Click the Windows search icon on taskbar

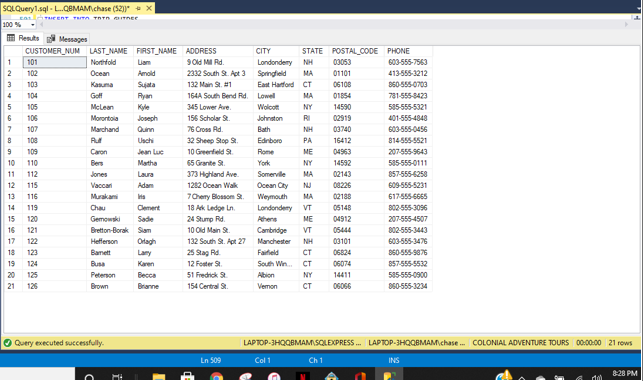pyautogui.click(x=89, y=377)
